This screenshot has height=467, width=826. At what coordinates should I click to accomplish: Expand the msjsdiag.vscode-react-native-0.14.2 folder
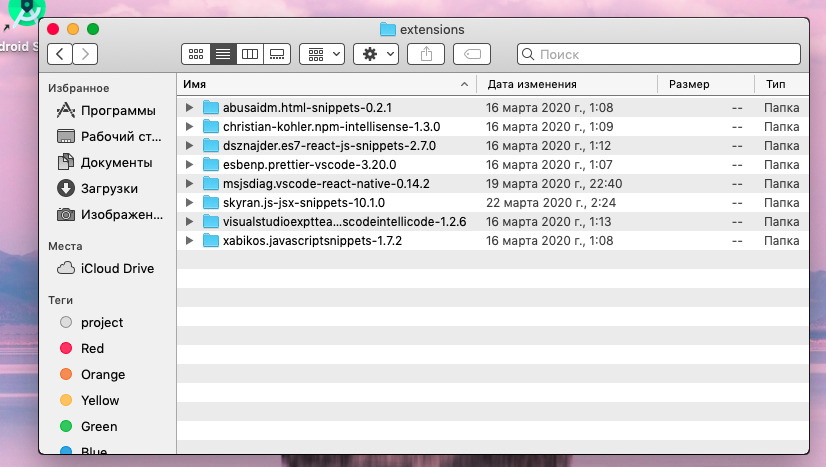(x=189, y=183)
